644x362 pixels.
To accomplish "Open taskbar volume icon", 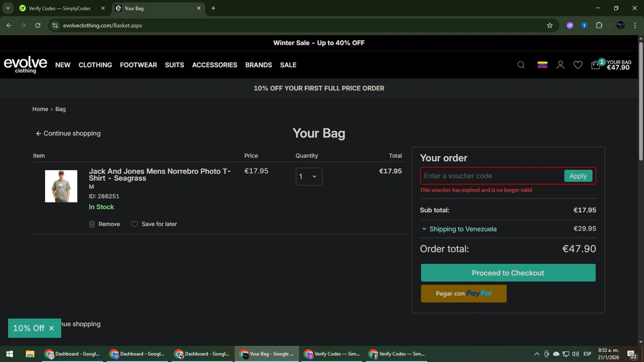I will (x=575, y=354).
